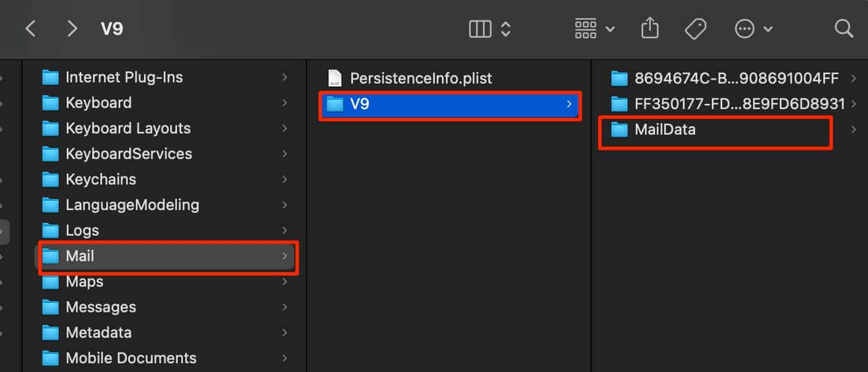
Task: Go forward with the right arrow
Action: coord(72,28)
